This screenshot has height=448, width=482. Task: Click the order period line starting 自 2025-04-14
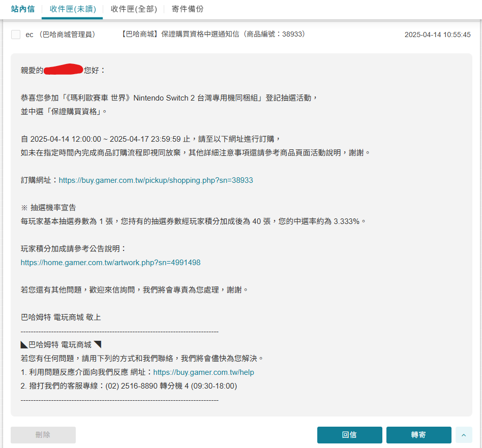pyautogui.click(x=150, y=139)
